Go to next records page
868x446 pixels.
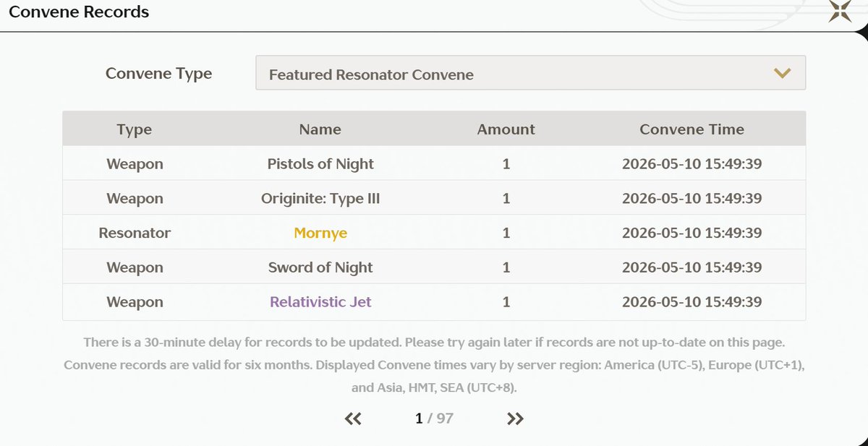515,419
